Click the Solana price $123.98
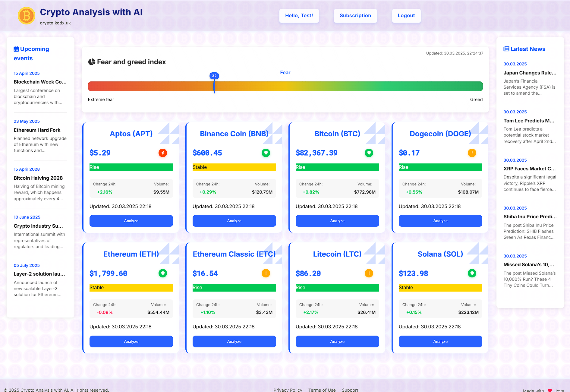 [x=414, y=273]
